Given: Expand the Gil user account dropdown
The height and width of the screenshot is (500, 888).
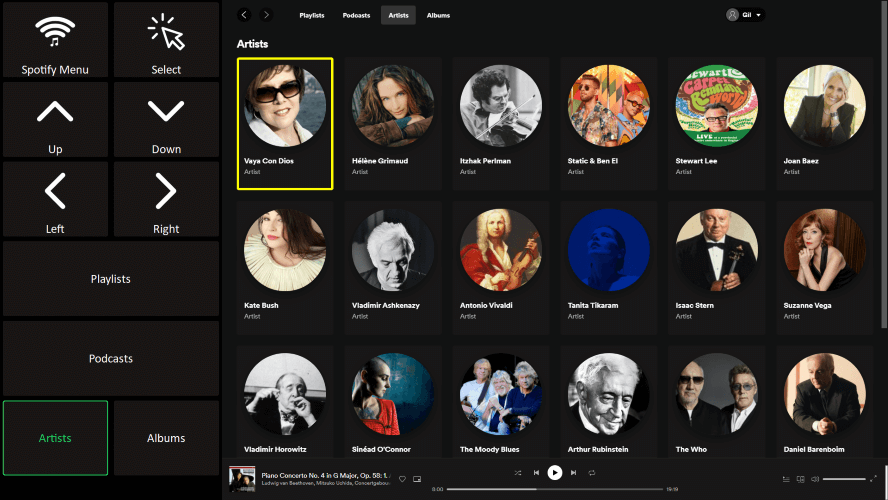Looking at the screenshot, I should click(x=745, y=15).
